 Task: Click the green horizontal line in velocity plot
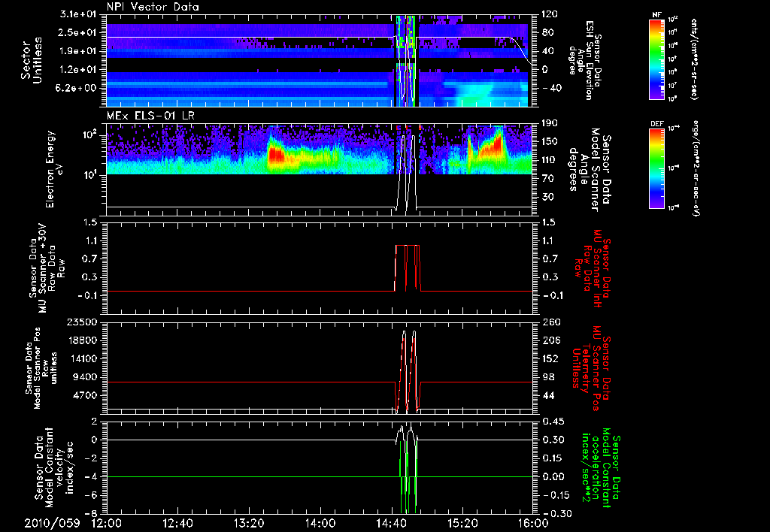coord(226,476)
